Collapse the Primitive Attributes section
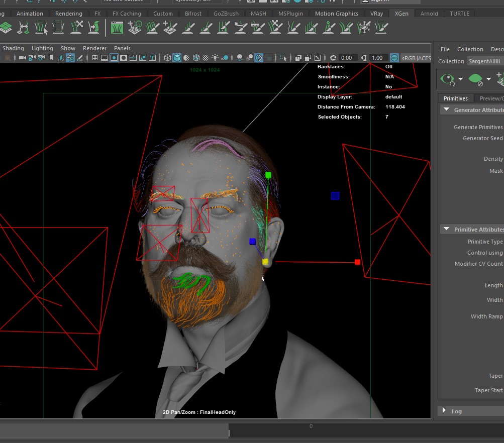The width and height of the screenshot is (504, 443). coord(446,230)
